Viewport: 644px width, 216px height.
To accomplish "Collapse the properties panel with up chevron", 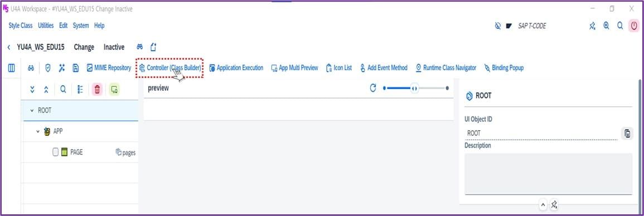I will point(543,204).
